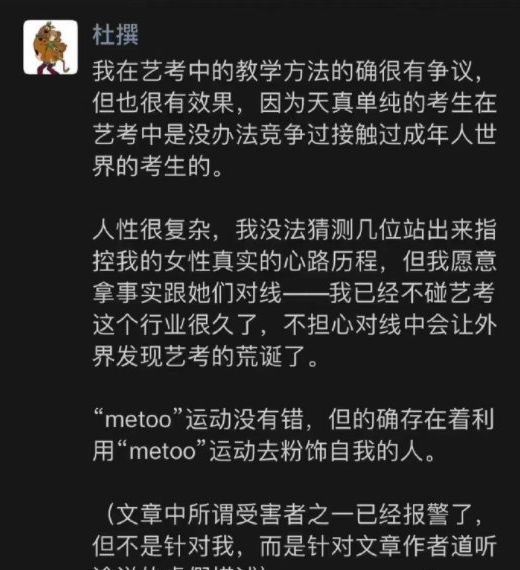The image size is (520, 570).
Task: Open the 杜撰 username profile link
Action: tap(115, 35)
